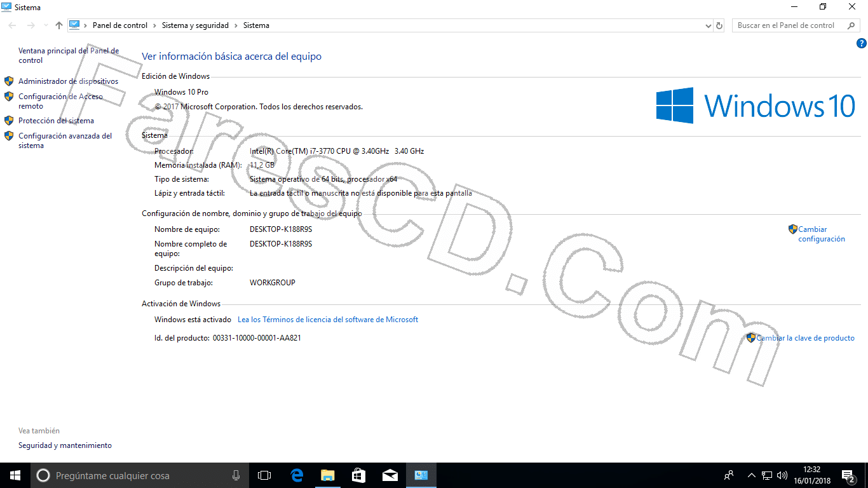This screenshot has height=488, width=868.
Task: Click the Cortana microphone icon
Action: (x=236, y=475)
